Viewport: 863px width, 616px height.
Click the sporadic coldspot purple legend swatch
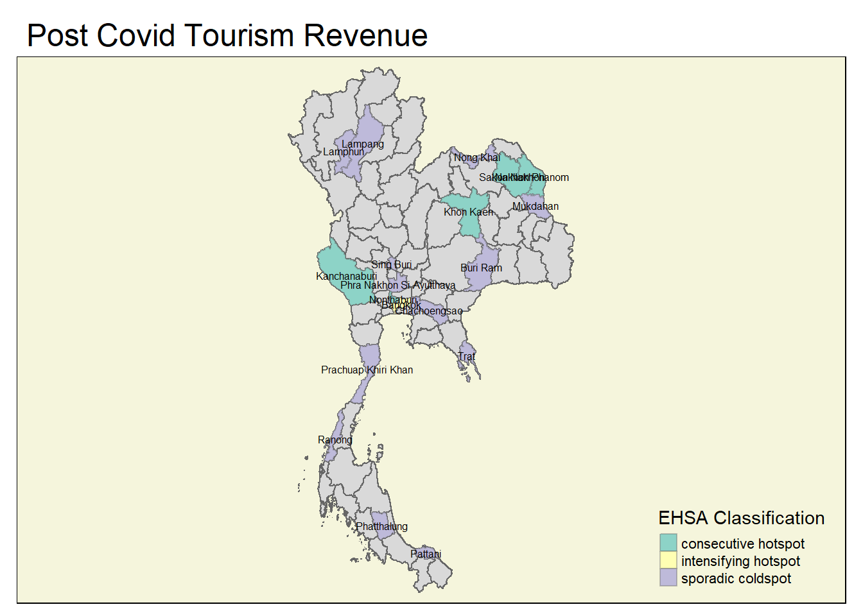point(668,577)
